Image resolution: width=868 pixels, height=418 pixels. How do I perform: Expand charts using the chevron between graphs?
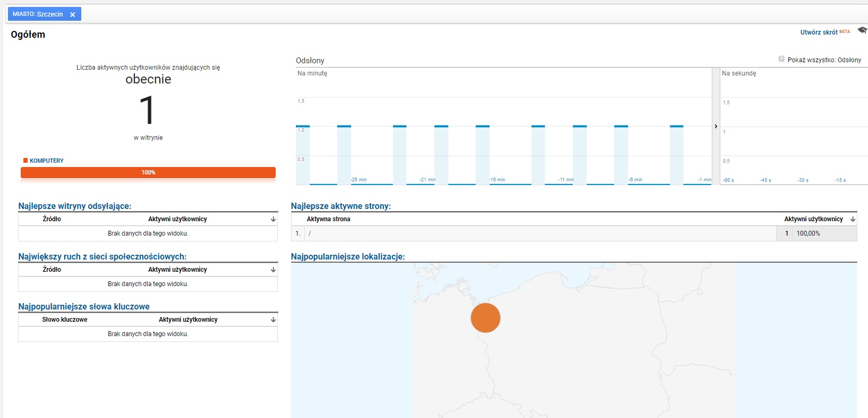coord(716,127)
